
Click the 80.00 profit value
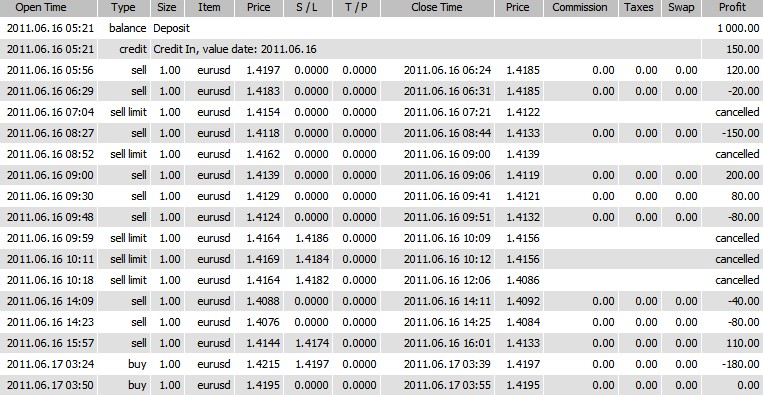(745, 196)
